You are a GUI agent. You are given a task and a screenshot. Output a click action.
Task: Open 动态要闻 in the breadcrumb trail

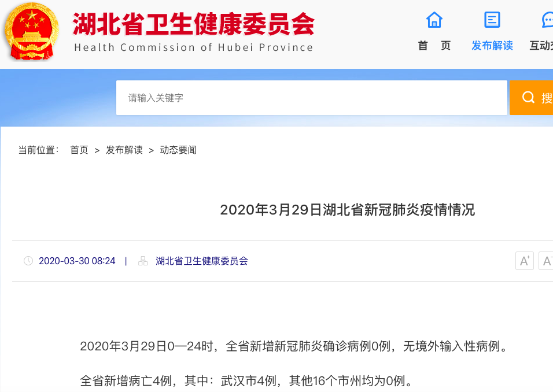click(178, 150)
